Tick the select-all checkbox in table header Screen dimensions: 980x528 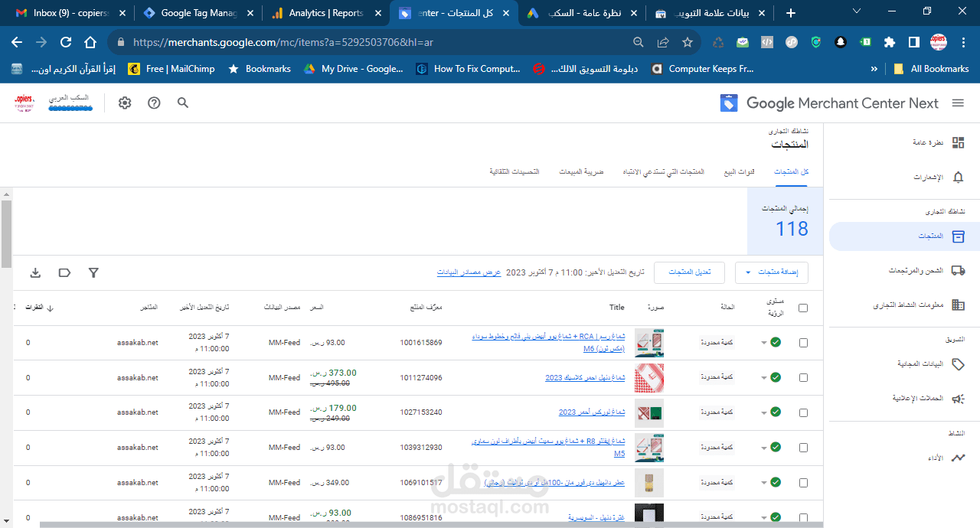[x=803, y=308]
